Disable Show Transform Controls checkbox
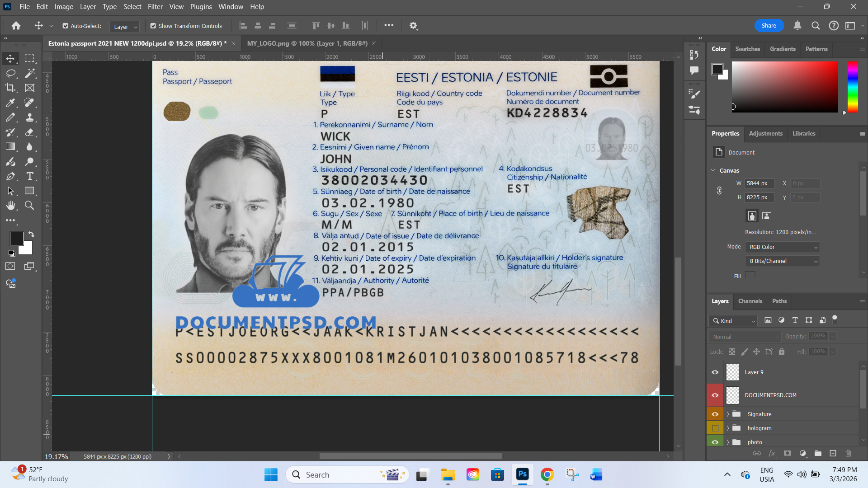Screen dimensions: 868x488 153,26
